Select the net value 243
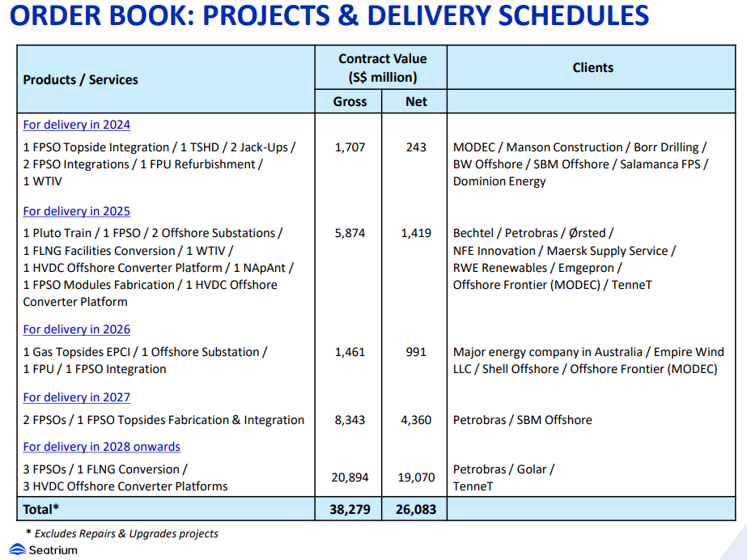This screenshot has width=747, height=560. pyautogui.click(x=416, y=147)
